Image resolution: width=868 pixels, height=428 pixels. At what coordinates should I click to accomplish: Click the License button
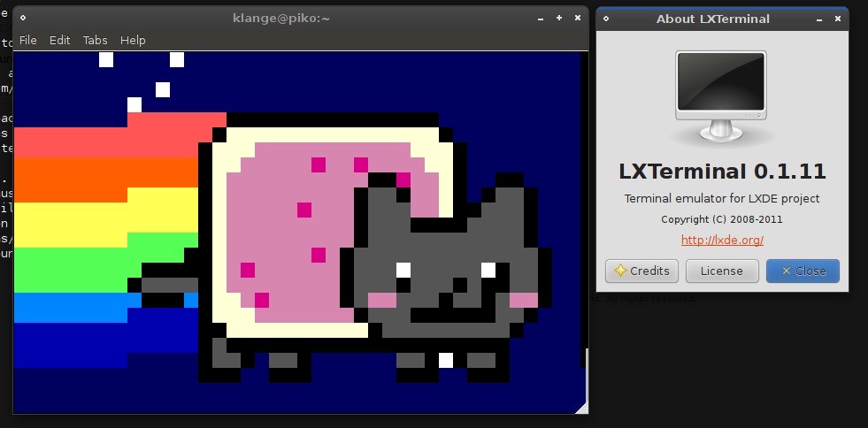pos(722,271)
